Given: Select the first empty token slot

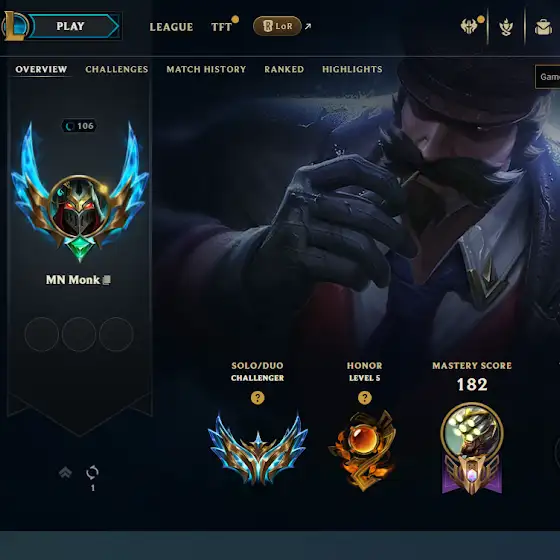Looking at the screenshot, I should 42,334.
